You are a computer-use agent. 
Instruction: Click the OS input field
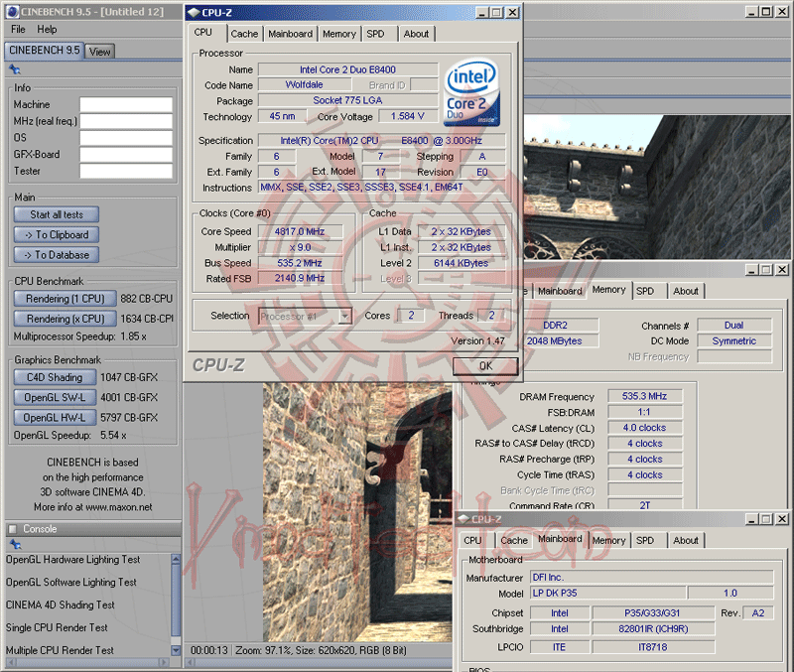pyautogui.click(x=126, y=138)
